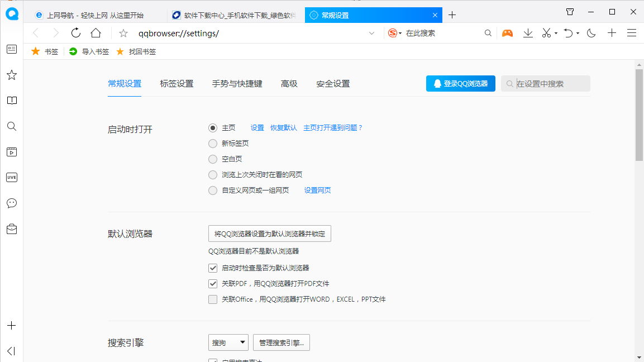Viewport: 644px width, 362px height.
Task: Open the game center with the gamepad icon
Action: (x=507, y=33)
